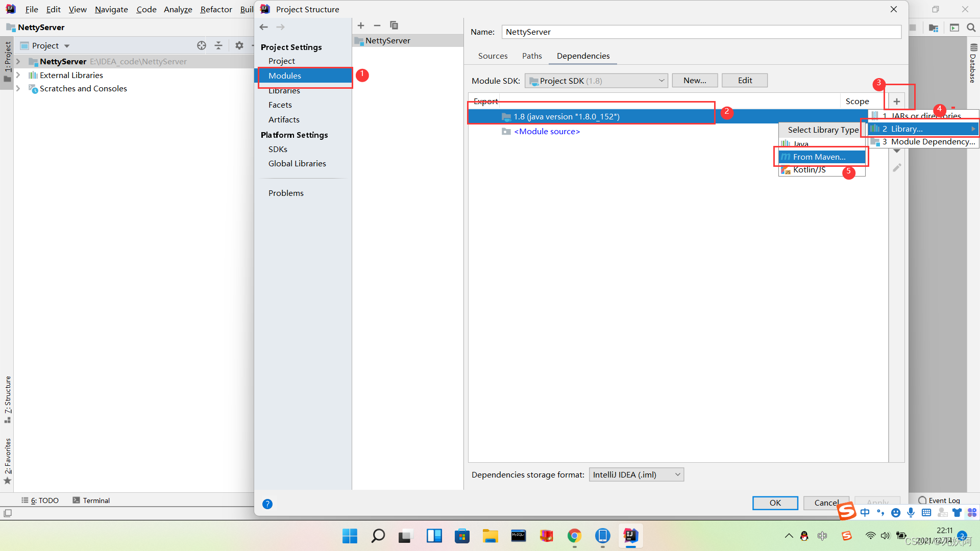
Task: Click the locate target icon in Project panel
Action: pyautogui.click(x=202, y=46)
